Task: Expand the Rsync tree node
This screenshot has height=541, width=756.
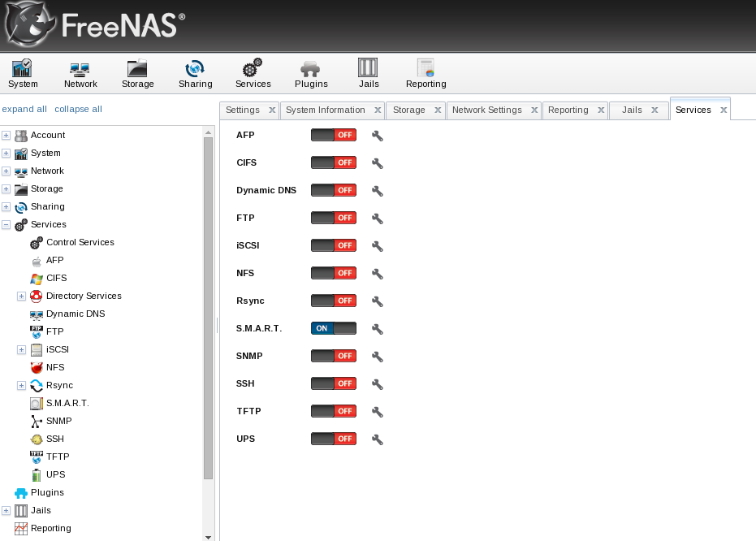Action: pyautogui.click(x=21, y=385)
